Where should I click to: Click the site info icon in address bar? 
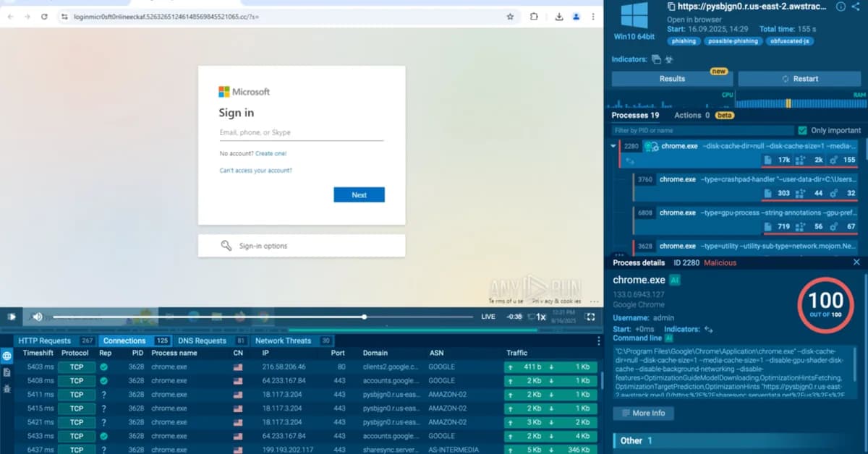click(64, 17)
